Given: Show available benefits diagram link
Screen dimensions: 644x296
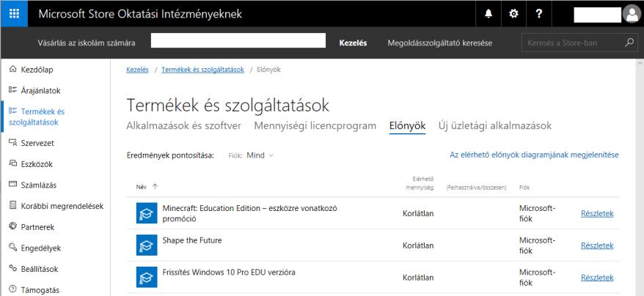Looking at the screenshot, I should click(534, 155).
